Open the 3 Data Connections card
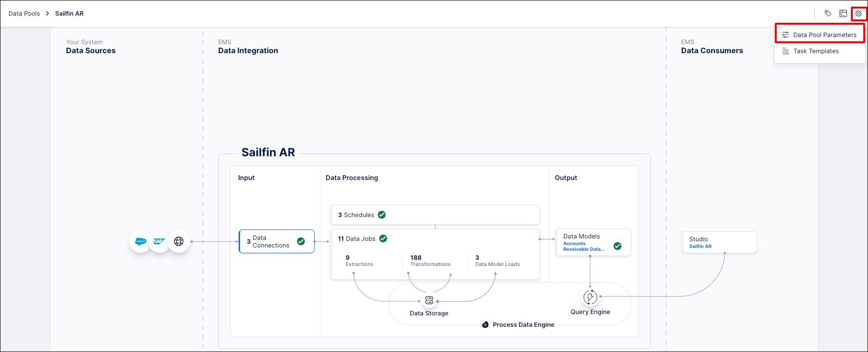 coord(277,241)
